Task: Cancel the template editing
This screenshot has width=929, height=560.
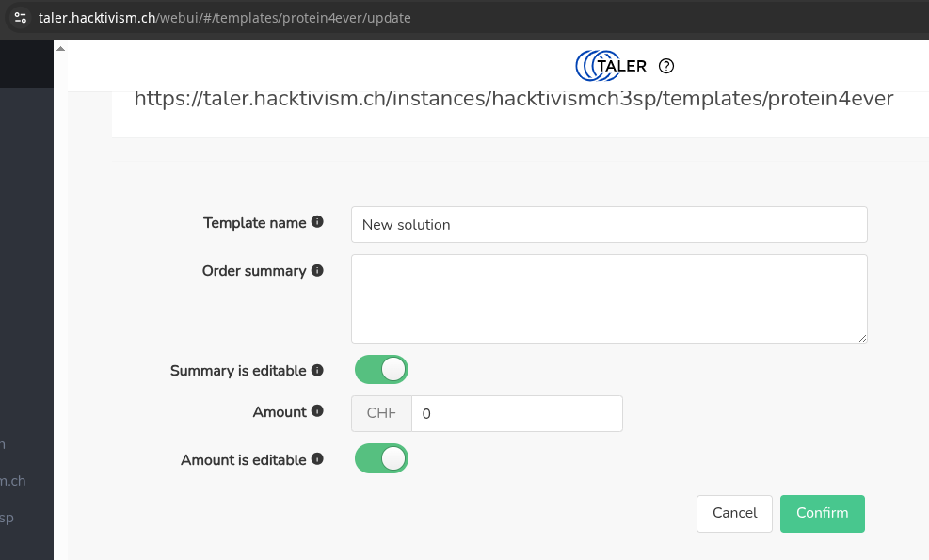Action: click(735, 513)
